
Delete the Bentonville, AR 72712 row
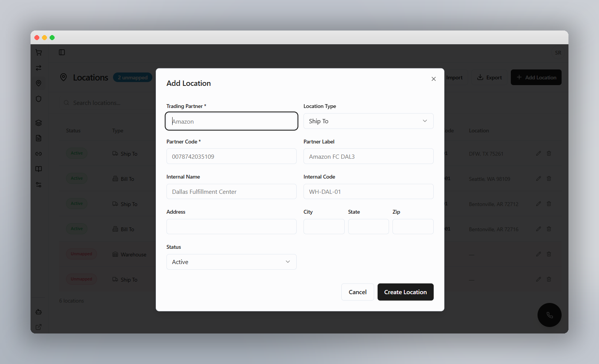pos(549,204)
